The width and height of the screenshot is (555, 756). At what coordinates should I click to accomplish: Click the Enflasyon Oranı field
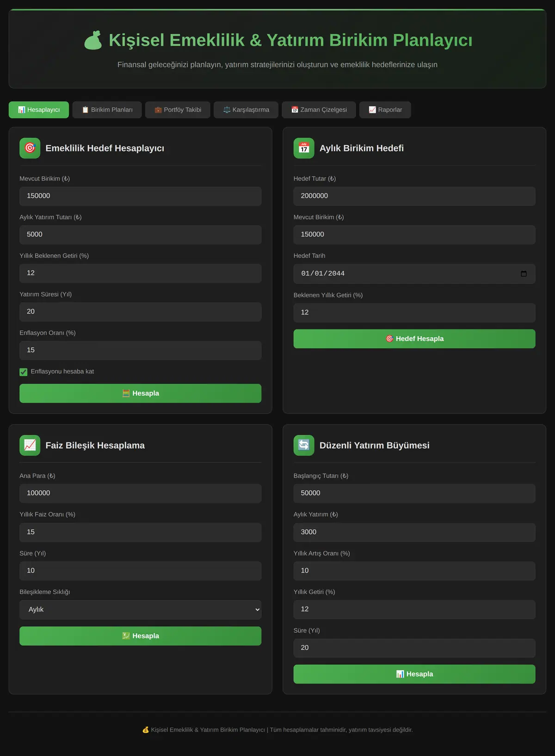coord(141,350)
